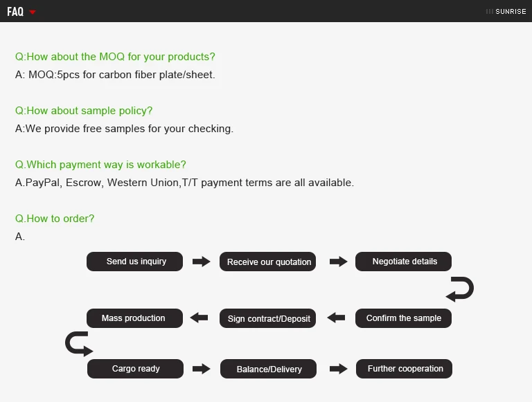This screenshot has width=532, height=402.
Task: Expand the red FAQ dropdown arrow
Action: coord(33,12)
